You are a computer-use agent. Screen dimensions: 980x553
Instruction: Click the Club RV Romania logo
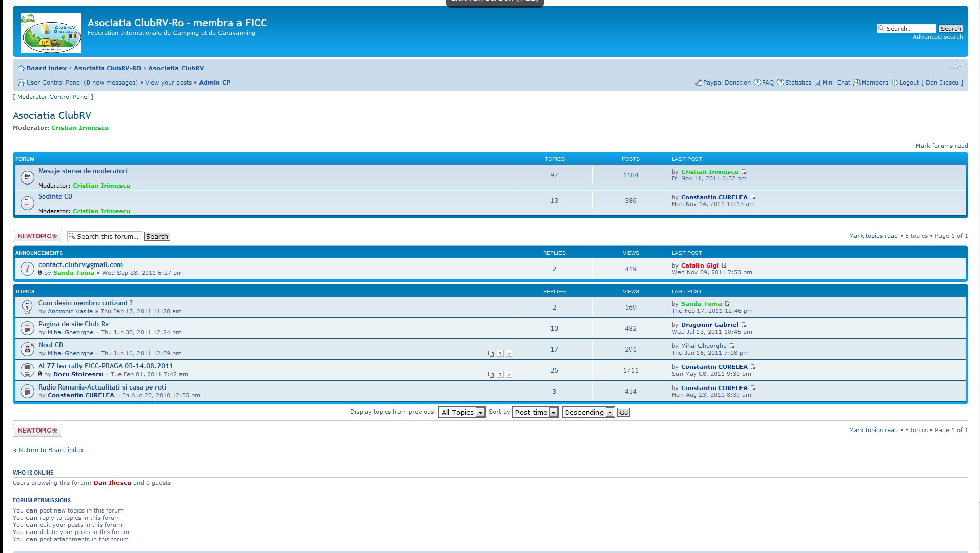pos(51,33)
